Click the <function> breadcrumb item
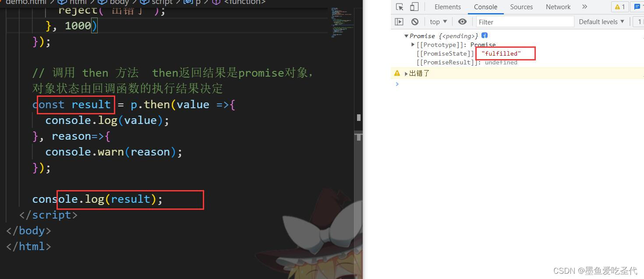This screenshot has width=644, height=279. [240, 2]
